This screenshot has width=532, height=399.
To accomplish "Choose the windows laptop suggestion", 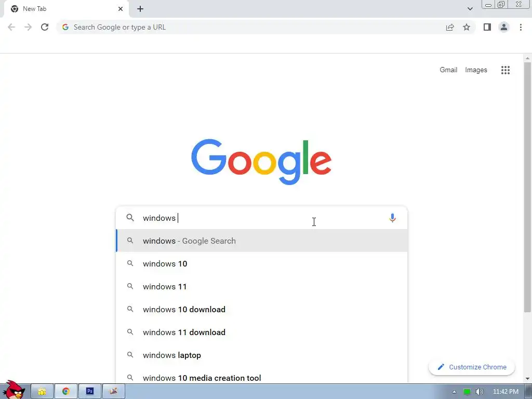I will coord(262,355).
